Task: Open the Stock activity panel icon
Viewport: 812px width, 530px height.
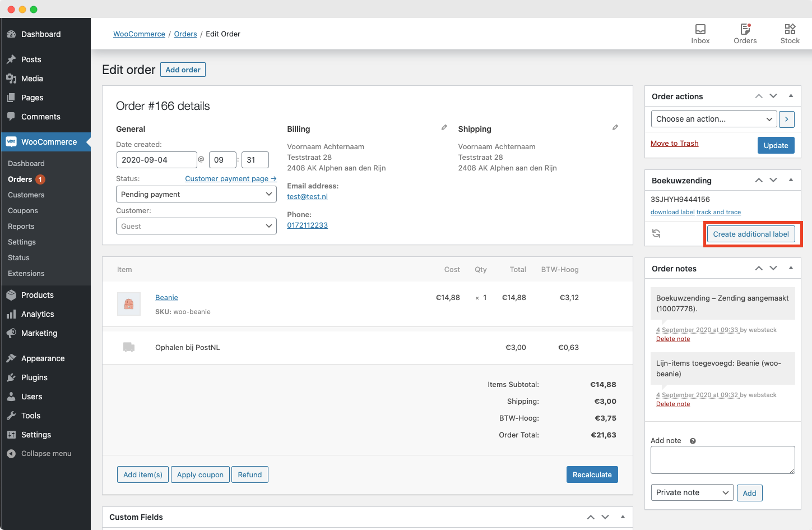Action: tap(790, 34)
